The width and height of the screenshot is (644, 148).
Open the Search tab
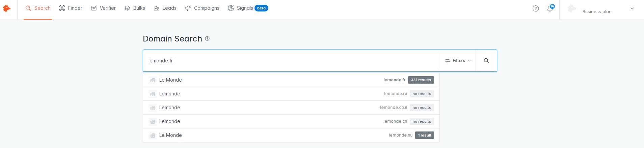point(38,8)
